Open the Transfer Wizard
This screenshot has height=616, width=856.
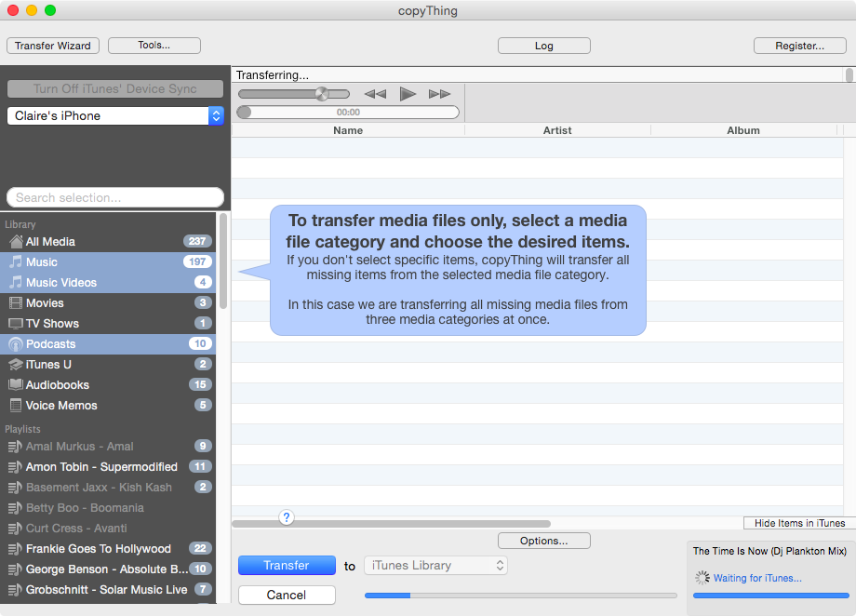pyautogui.click(x=53, y=46)
